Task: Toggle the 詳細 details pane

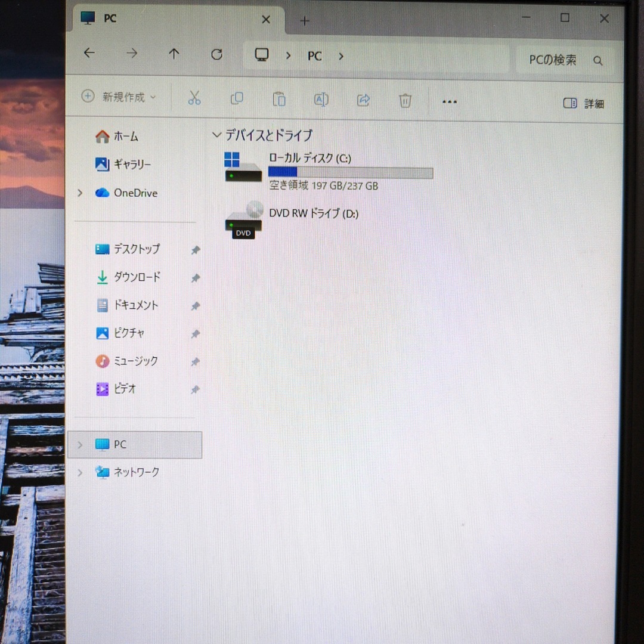Action: [583, 104]
